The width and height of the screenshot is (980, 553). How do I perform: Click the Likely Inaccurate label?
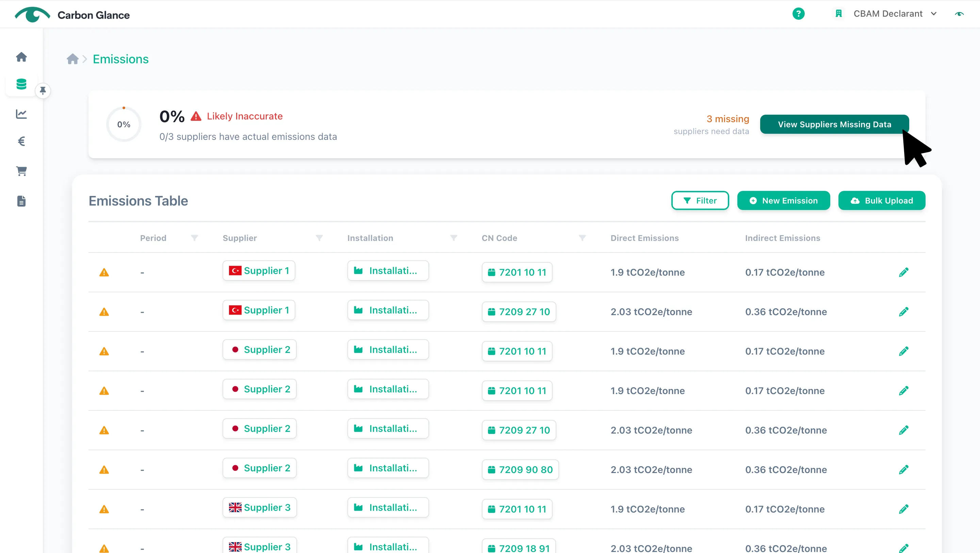(x=245, y=116)
